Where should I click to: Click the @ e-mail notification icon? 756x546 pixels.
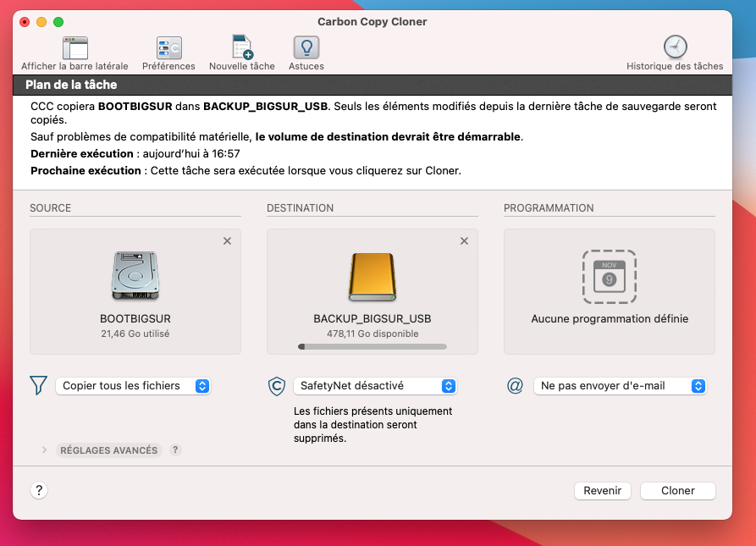[515, 385]
